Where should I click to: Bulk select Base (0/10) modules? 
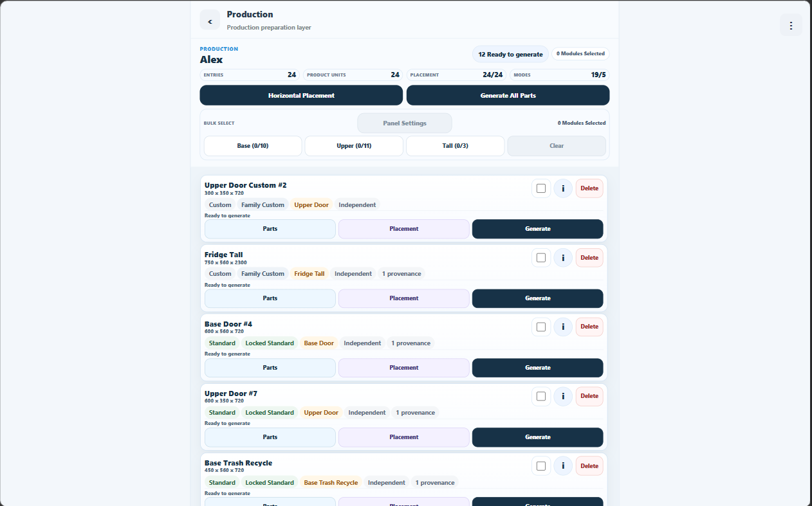[x=253, y=146]
